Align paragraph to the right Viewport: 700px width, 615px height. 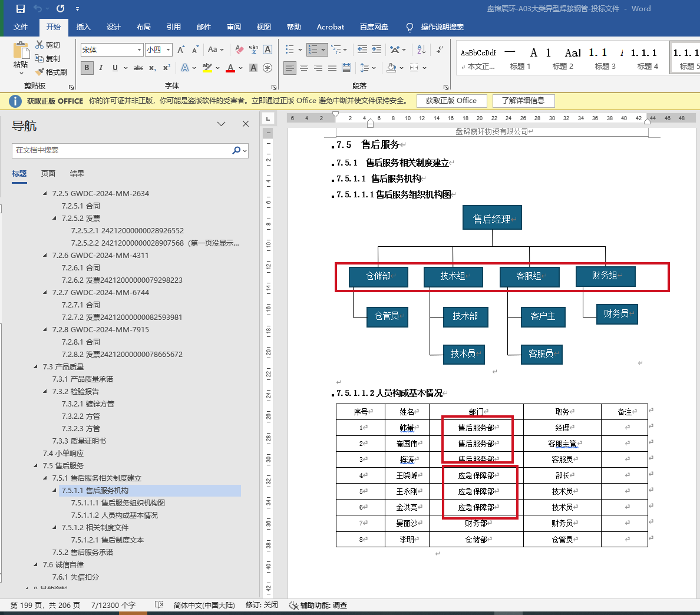[318, 68]
